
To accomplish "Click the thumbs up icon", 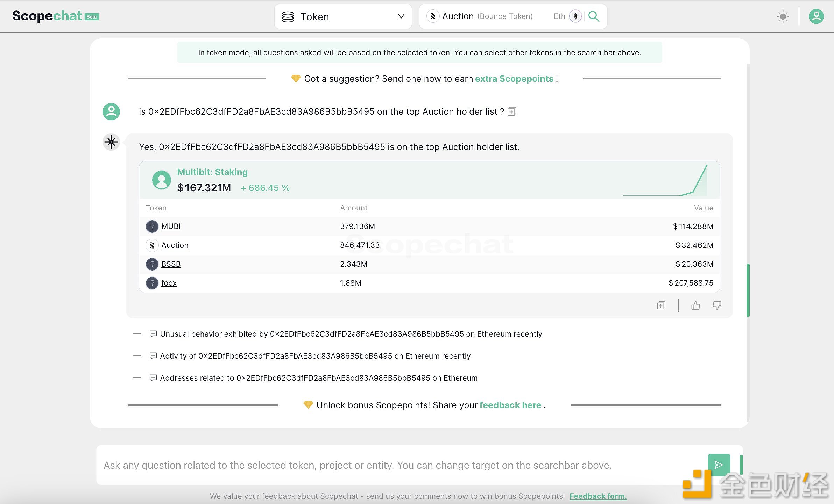I will pos(695,305).
